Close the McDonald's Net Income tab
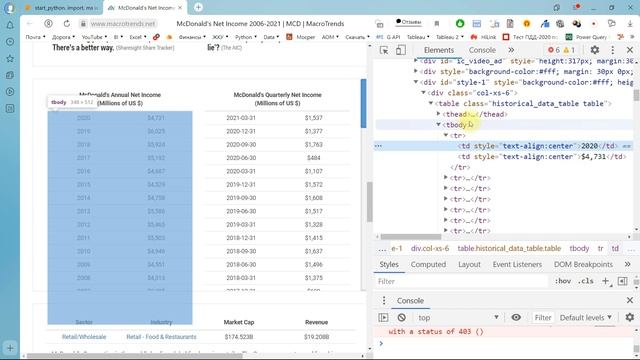The image size is (640, 360). point(180,7)
